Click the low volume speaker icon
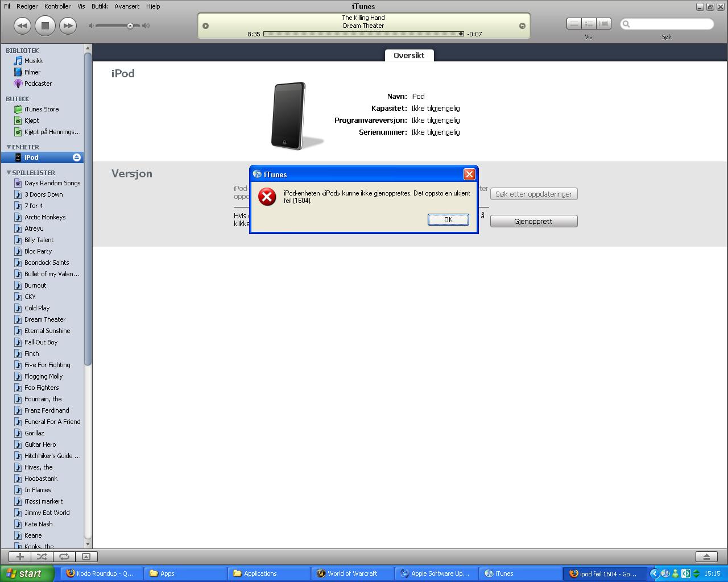Screen dimensions: 728x582 tap(91, 26)
